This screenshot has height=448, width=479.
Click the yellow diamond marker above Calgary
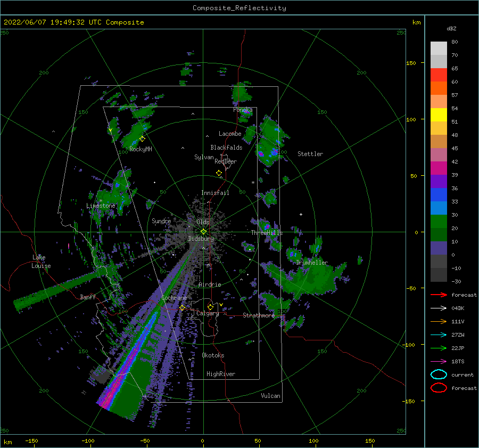(x=210, y=307)
